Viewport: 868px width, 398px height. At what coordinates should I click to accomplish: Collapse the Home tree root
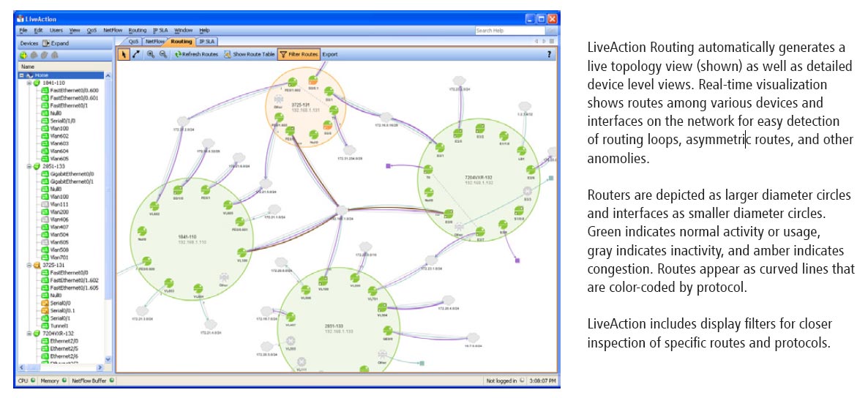[21, 75]
